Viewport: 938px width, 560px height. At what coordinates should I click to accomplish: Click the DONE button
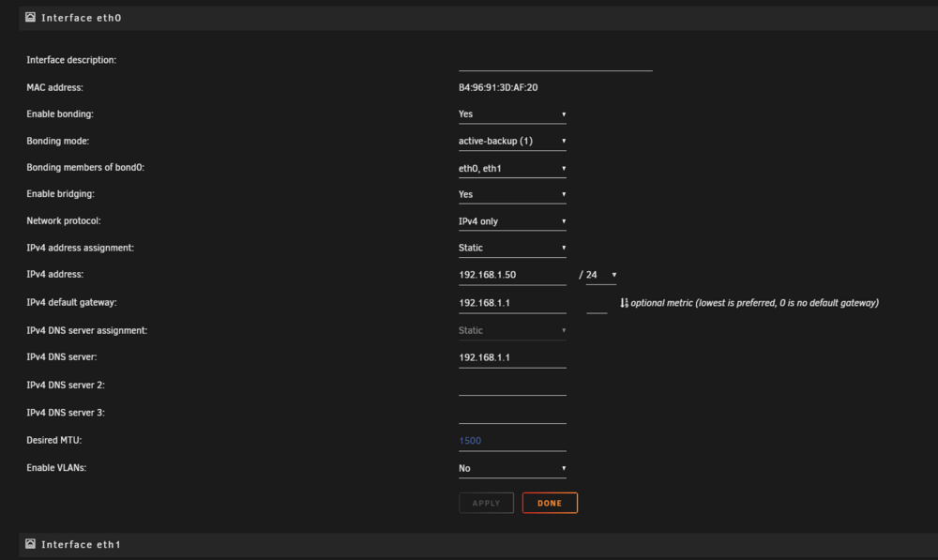550,503
